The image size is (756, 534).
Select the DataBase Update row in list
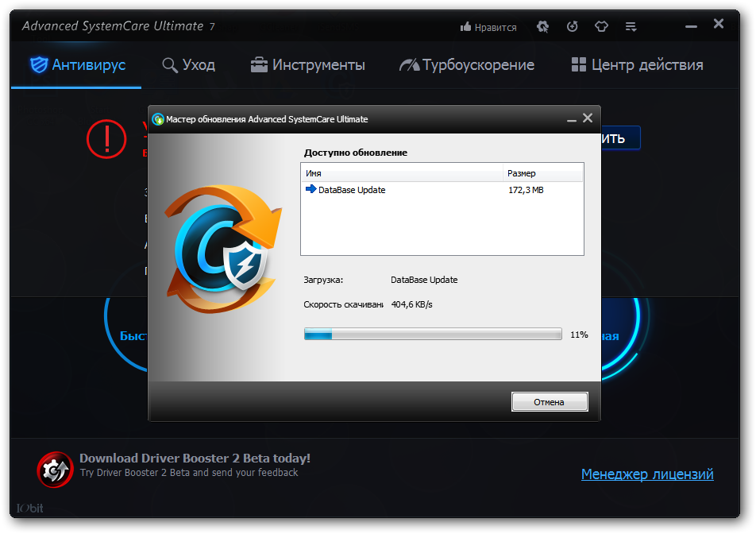coord(442,190)
